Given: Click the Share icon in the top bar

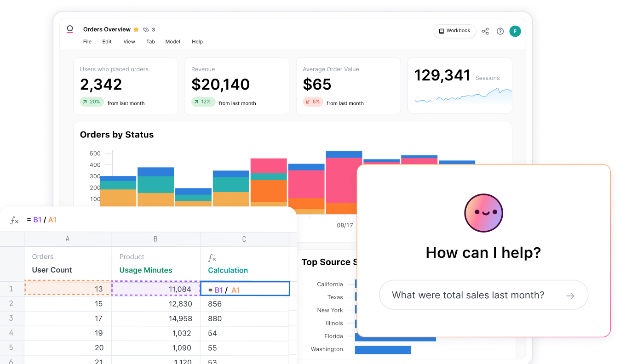Looking at the screenshot, I should coord(485,31).
